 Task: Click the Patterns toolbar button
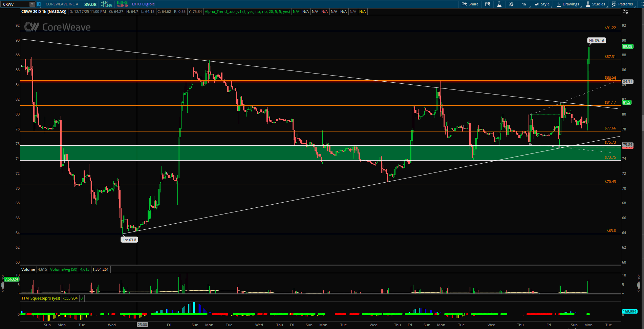click(622, 4)
